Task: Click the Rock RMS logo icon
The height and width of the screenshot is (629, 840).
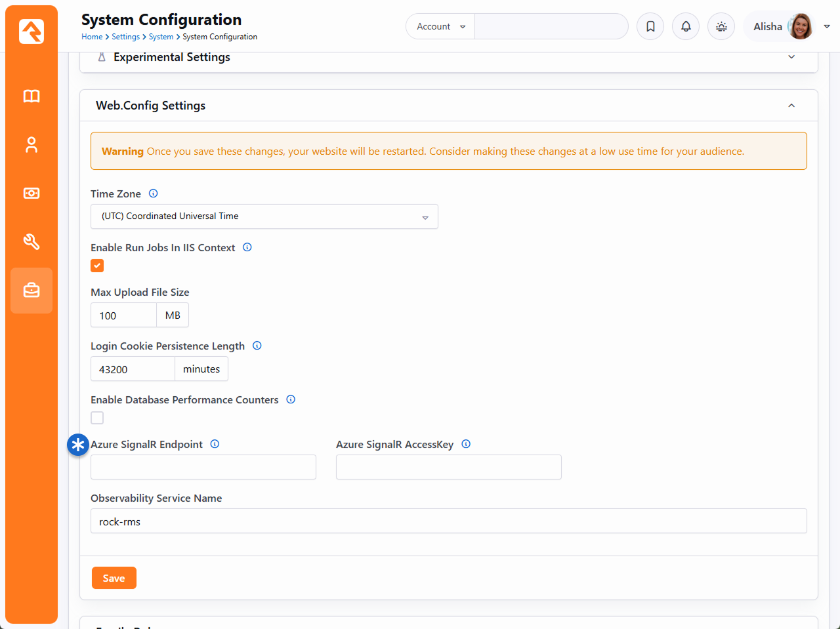Action: (x=31, y=31)
